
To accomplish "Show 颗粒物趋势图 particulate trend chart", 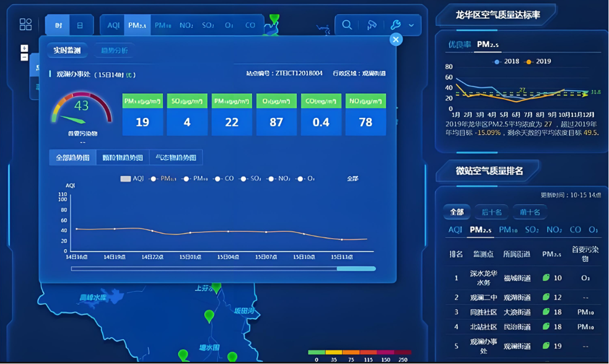I will tap(122, 158).
